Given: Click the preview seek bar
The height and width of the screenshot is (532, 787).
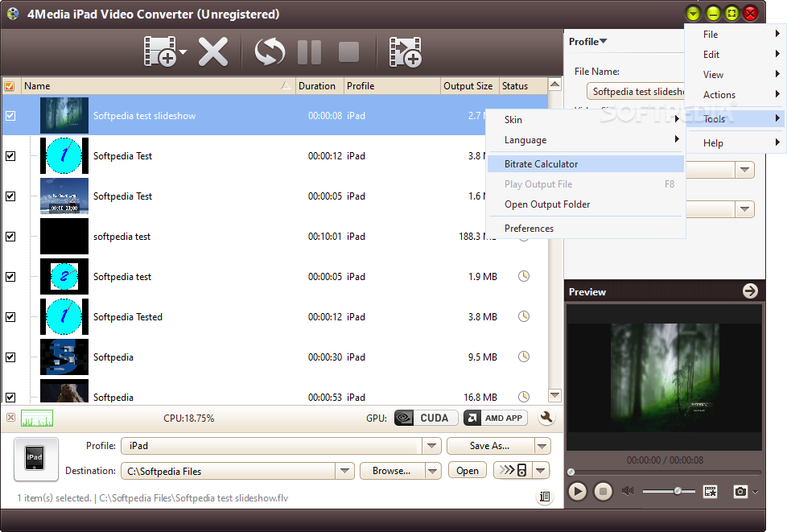Looking at the screenshot, I should point(665,472).
